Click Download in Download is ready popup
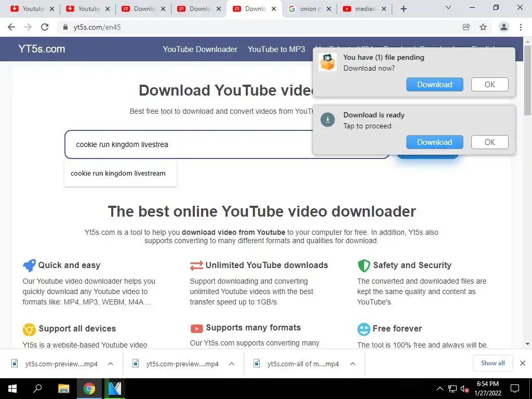The width and height of the screenshot is (532, 399). point(435,142)
